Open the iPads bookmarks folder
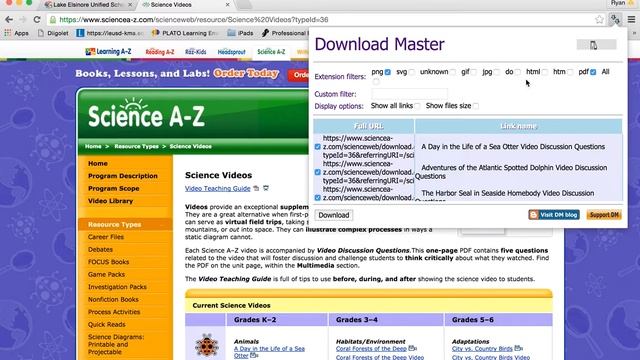The image size is (640, 360). point(240,33)
